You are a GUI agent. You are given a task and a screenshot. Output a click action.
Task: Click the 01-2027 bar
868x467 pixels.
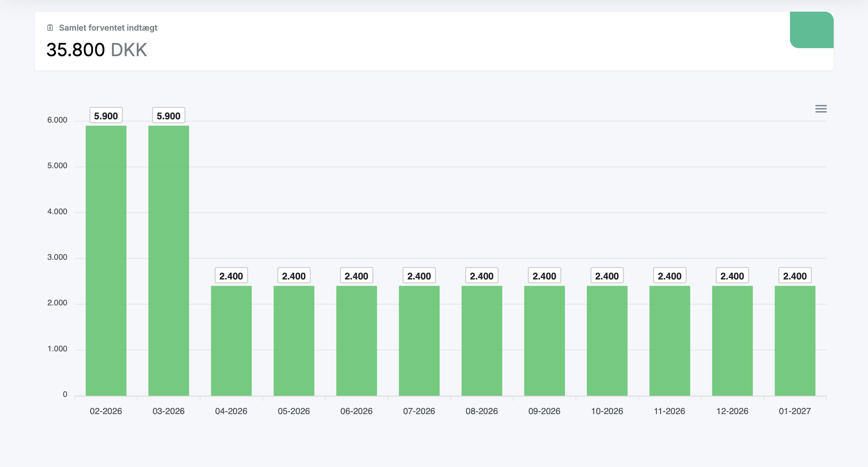[x=795, y=340]
